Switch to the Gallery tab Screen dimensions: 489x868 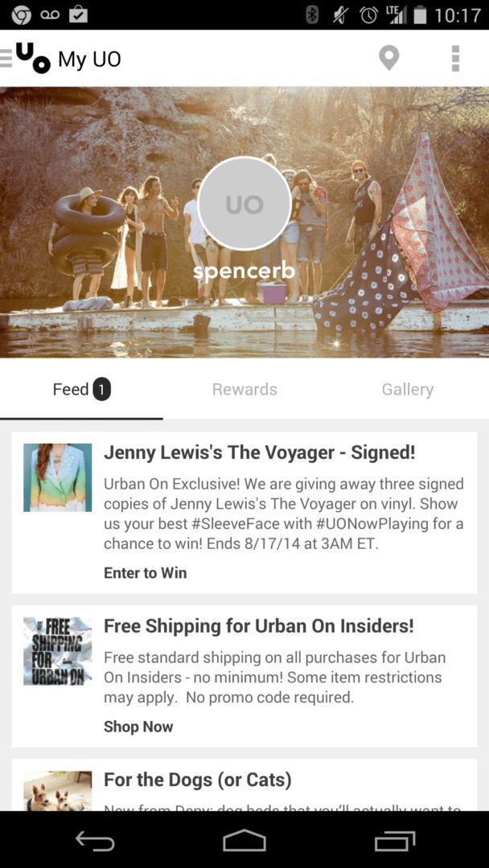pos(408,389)
